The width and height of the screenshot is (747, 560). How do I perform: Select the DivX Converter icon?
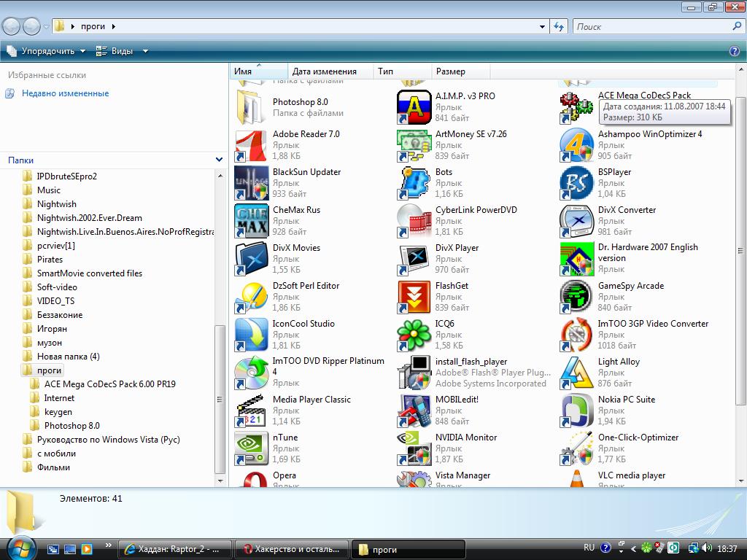coord(576,221)
